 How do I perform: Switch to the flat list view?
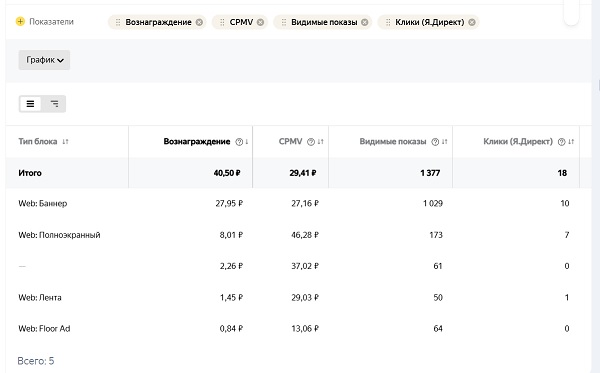[30, 104]
